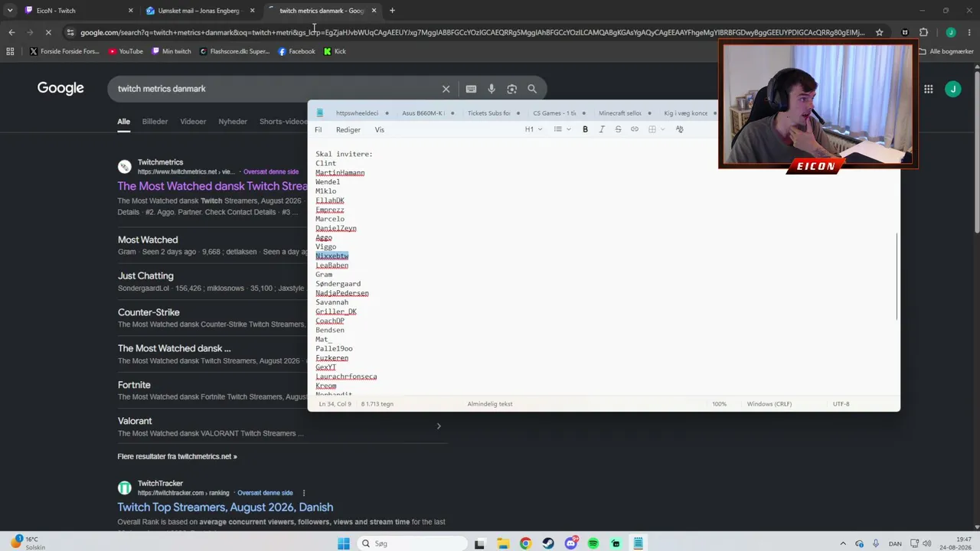980x551 pixels.
Task: Open Discord from the taskbar
Action: [x=571, y=543]
